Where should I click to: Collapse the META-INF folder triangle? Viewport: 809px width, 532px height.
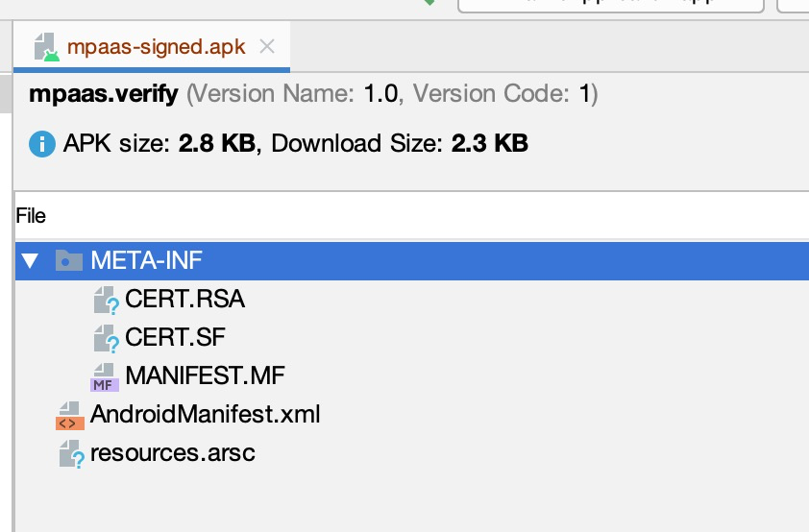(30, 261)
